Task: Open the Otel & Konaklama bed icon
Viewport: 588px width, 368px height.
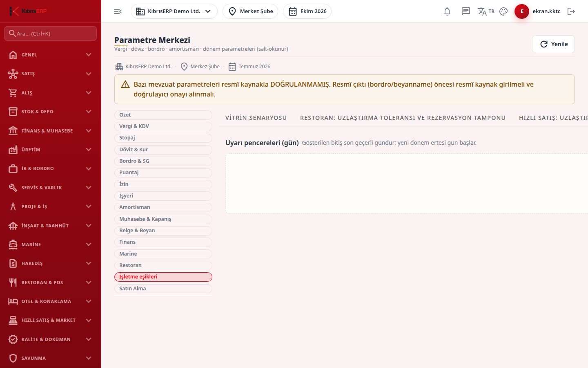Action: [13, 301]
